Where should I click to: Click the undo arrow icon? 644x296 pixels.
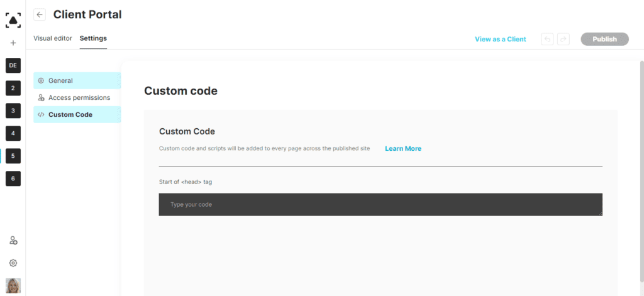(547, 39)
